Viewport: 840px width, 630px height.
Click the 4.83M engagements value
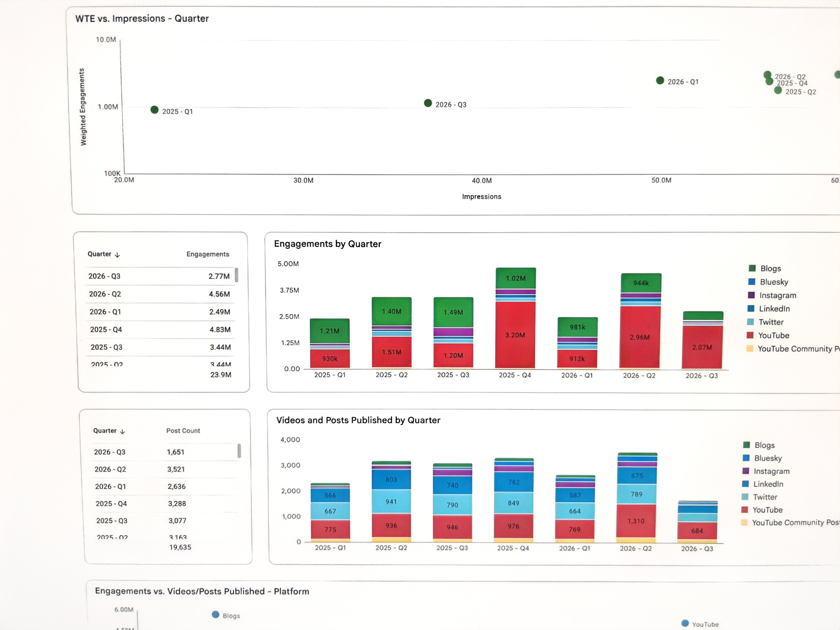pyautogui.click(x=220, y=330)
